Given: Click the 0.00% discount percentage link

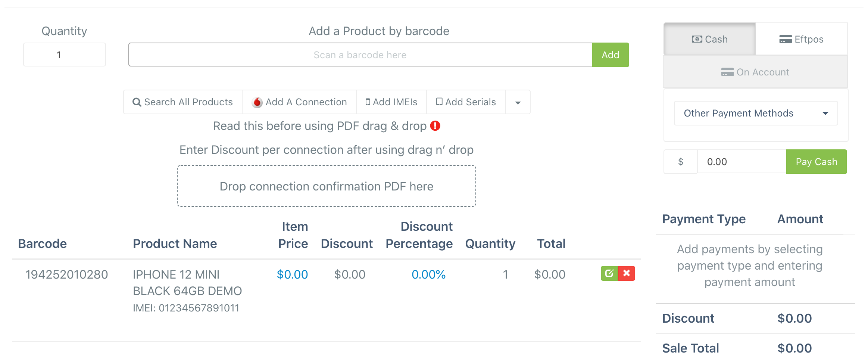Looking at the screenshot, I should coord(428,274).
